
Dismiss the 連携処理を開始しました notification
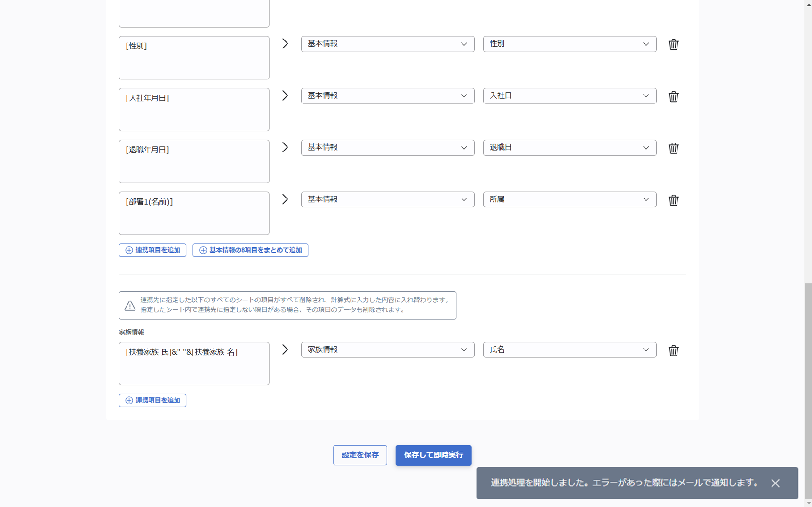(x=775, y=483)
